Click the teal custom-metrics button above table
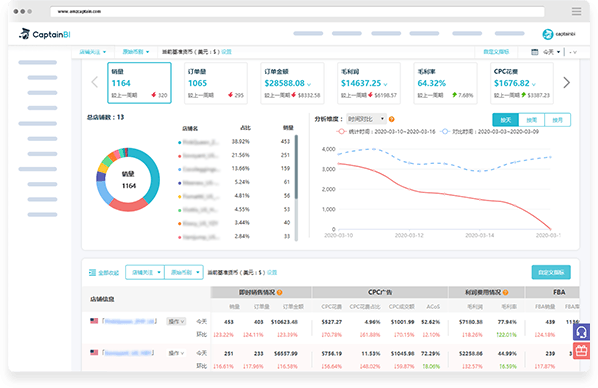This screenshot has height=388, width=598. (x=551, y=272)
